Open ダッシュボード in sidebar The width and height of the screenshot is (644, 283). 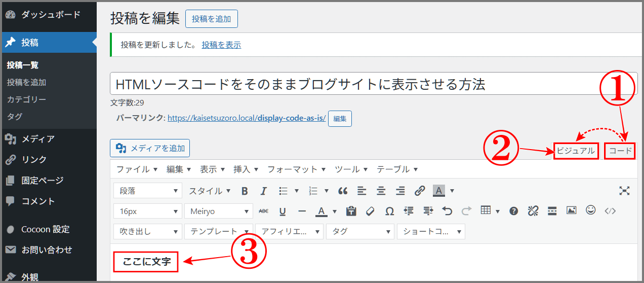click(48, 15)
